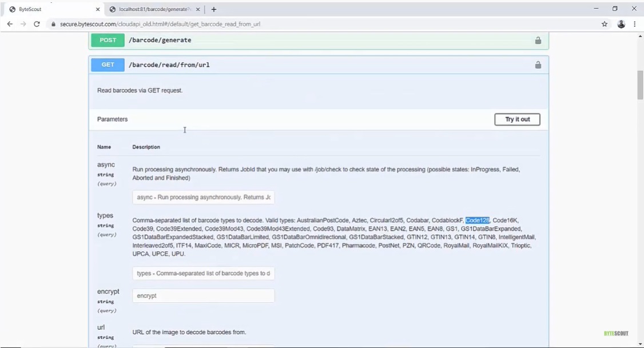Switch to the ByteScout tab
The image size is (644, 348).
click(x=54, y=9)
